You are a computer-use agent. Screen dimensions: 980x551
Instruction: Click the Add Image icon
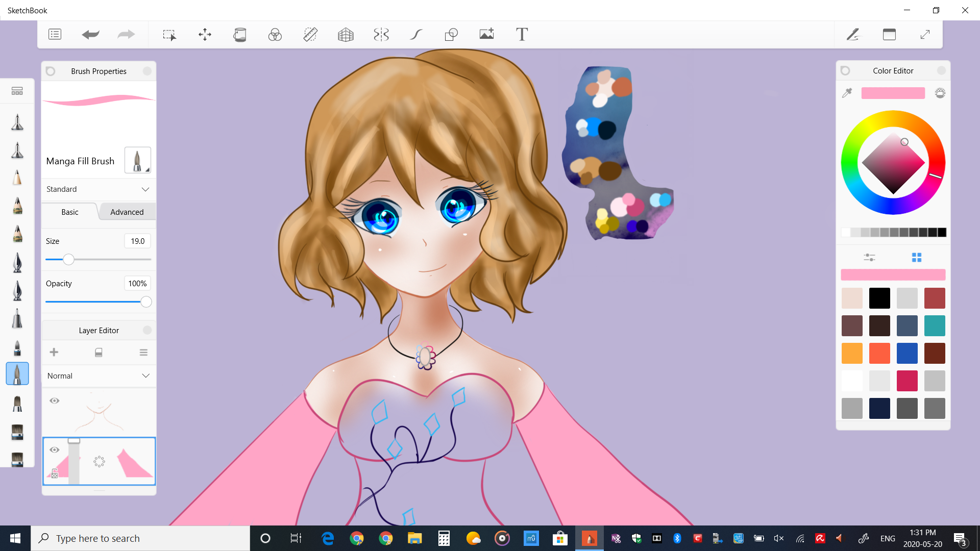click(486, 34)
